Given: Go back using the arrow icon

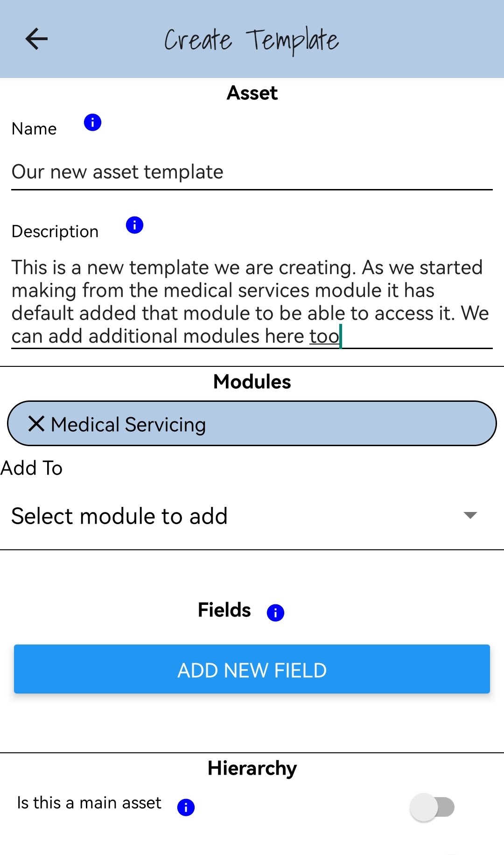Looking at the screenshot, I should [x=36, y=39].
